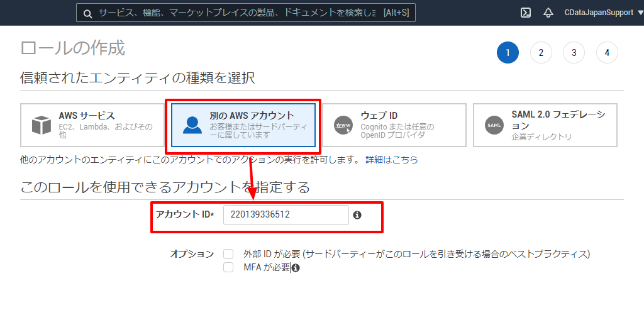Select ウェブ ID entity card
This screenshot has width=644, height=332.
394,125
